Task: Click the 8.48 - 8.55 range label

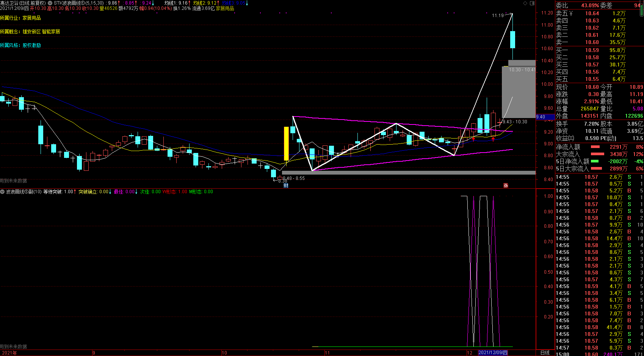Action: [x=294, y=178]
